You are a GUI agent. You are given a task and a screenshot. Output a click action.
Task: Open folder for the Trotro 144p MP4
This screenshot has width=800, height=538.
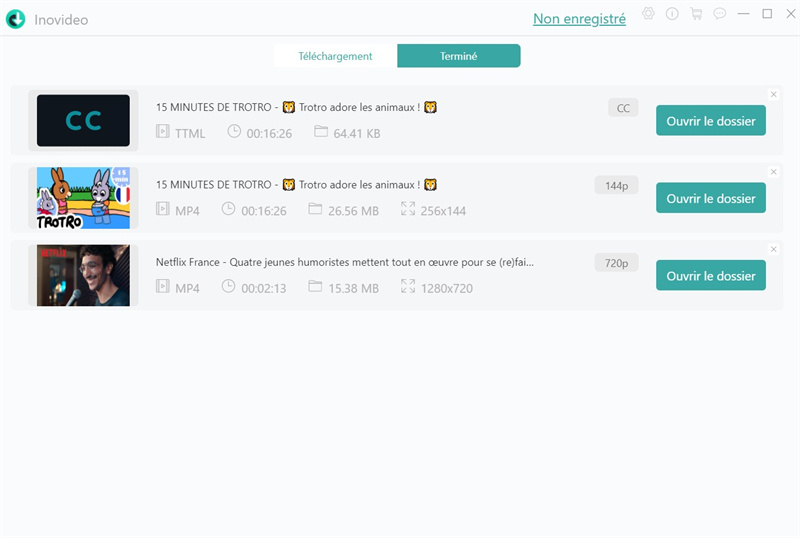point(711,198)
